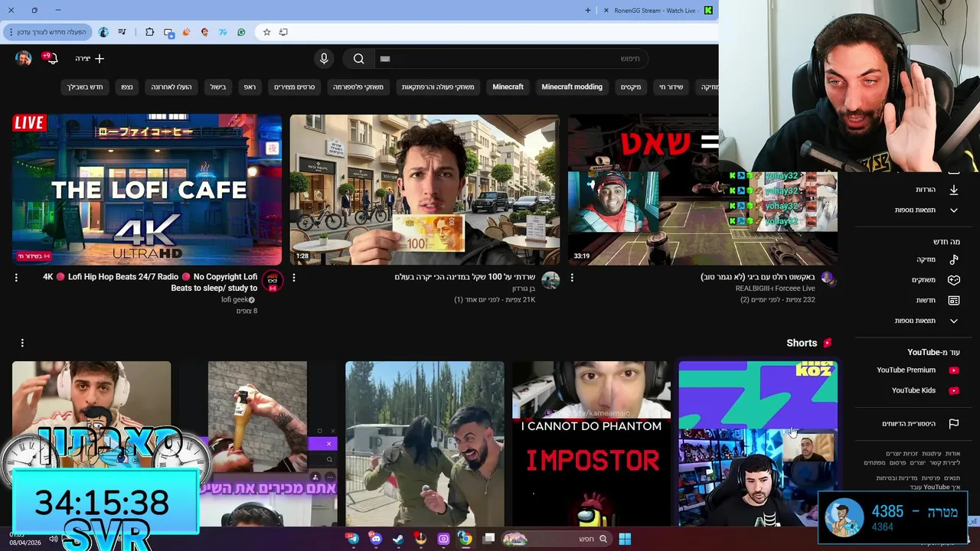
Task: Open the Chrome profile avatar in the toolbar
Action: click(x=103, y=32)
